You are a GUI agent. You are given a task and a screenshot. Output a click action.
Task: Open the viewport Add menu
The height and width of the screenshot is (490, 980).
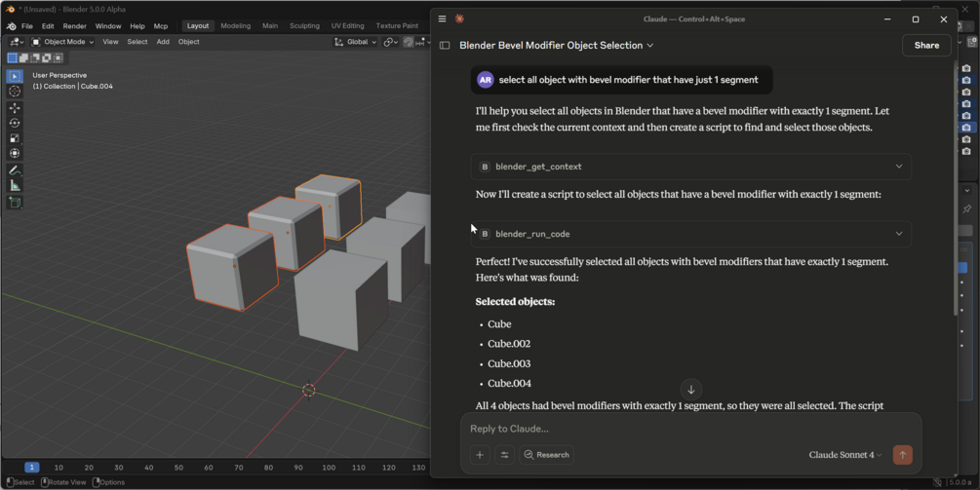[x=163, y=42]
